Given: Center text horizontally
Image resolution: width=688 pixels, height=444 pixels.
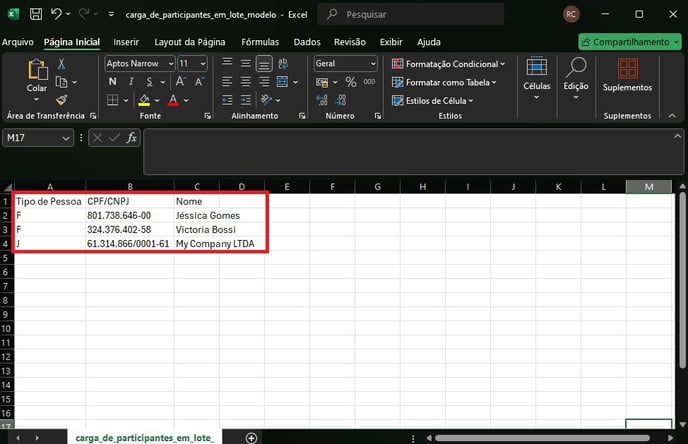Looking at the screenshot, I should point(246,82).
